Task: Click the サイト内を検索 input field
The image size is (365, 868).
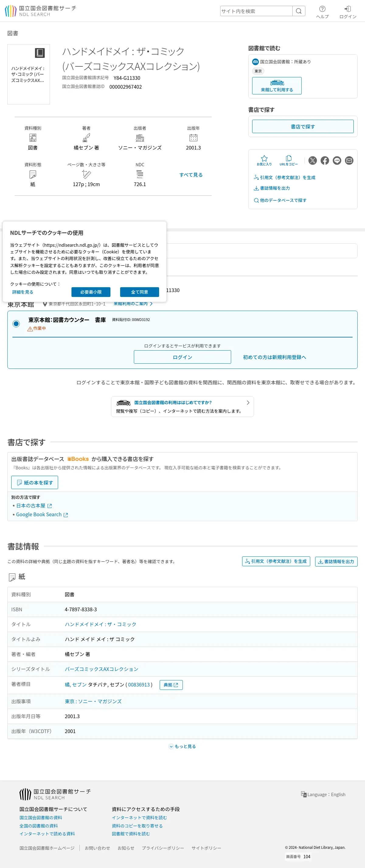Action: [256, 11]
